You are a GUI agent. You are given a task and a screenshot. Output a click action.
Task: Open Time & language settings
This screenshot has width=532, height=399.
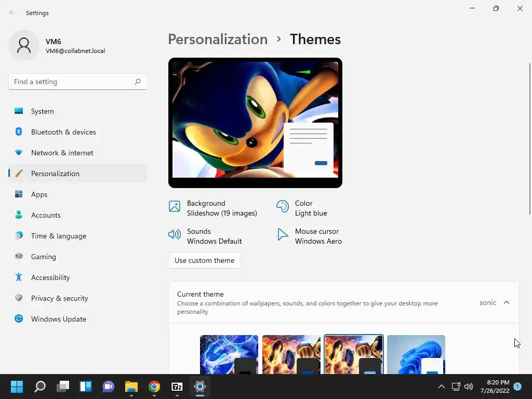pos(78,236)
